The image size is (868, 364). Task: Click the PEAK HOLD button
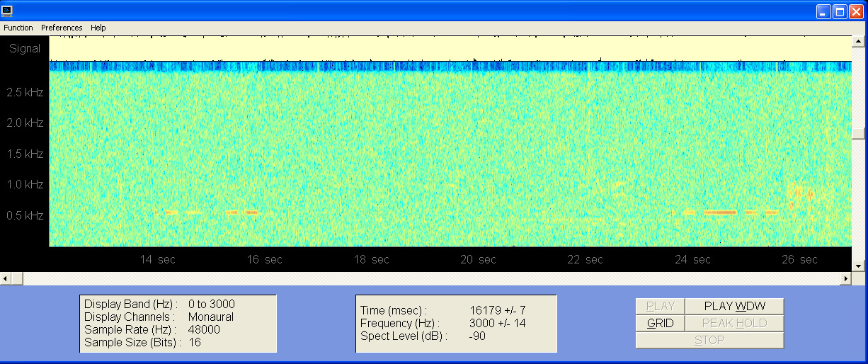735,323
